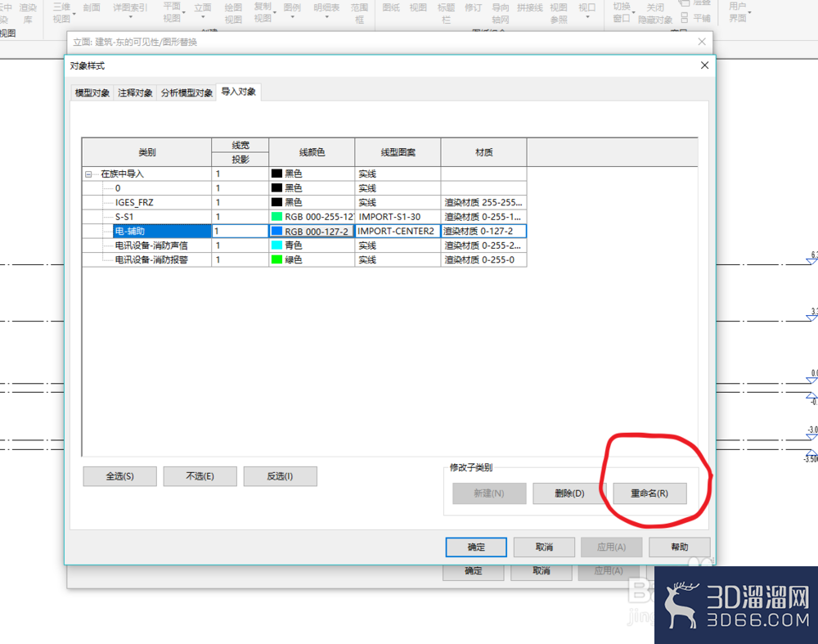The height and width of the screenshot is (644, 818).
Task: Click the 线型图案 column header
Action: [x=398, y=152]
